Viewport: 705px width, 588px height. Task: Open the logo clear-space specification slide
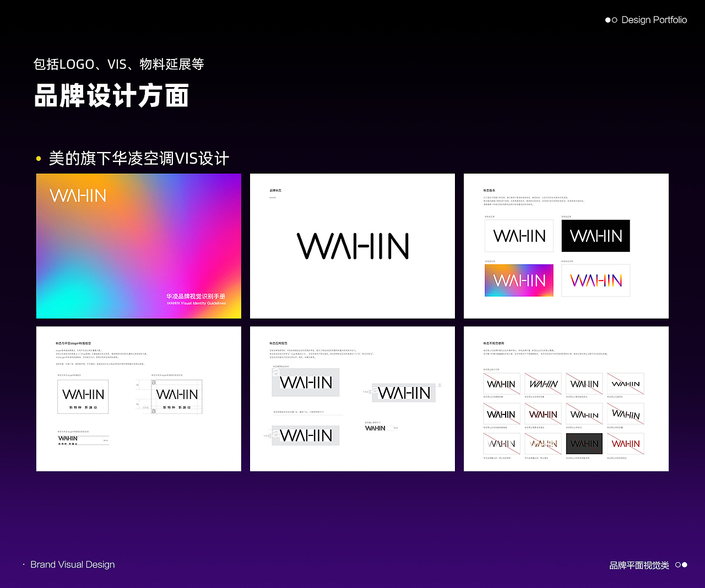click(x=352, y=399)
